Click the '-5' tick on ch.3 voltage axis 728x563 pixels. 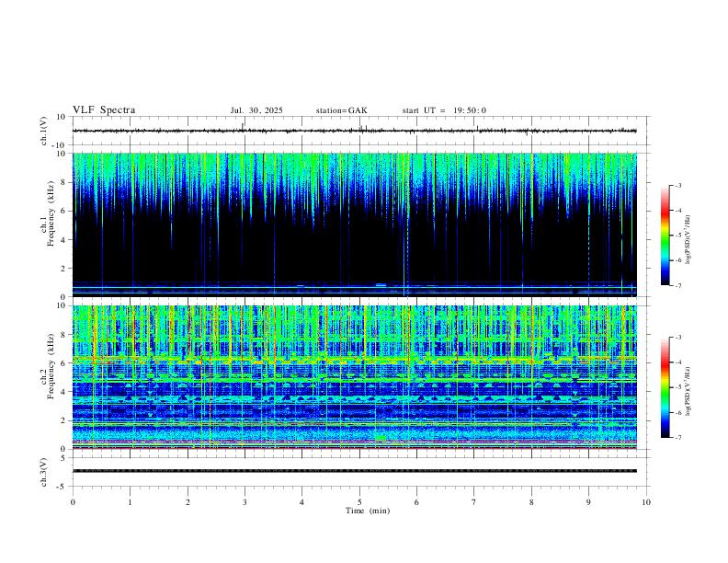click(x=63, y=487)
